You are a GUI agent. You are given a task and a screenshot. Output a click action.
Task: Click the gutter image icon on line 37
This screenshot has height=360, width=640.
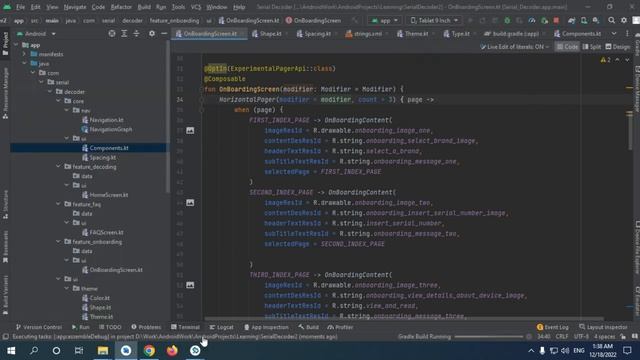pos(190,130)
